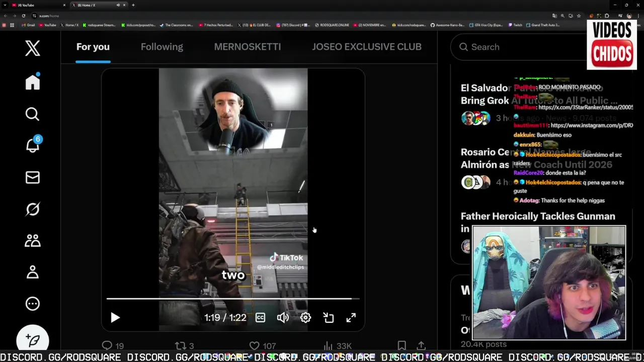Repost the post with 3 reposts

point(184,346)
